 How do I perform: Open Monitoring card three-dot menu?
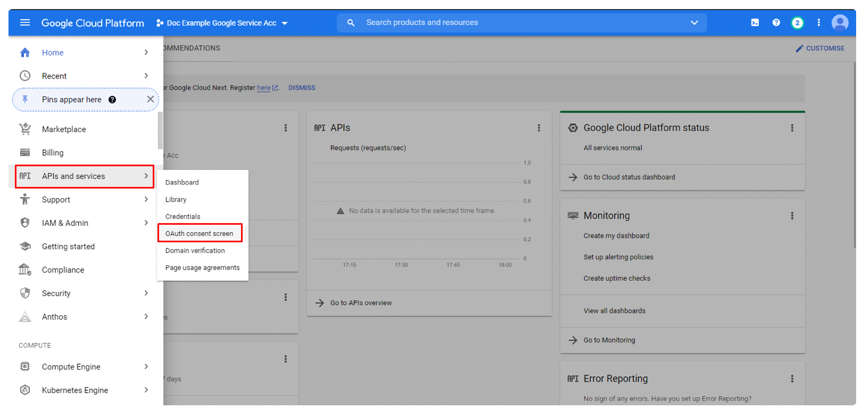pyautogui.click(x=792, y=216)
